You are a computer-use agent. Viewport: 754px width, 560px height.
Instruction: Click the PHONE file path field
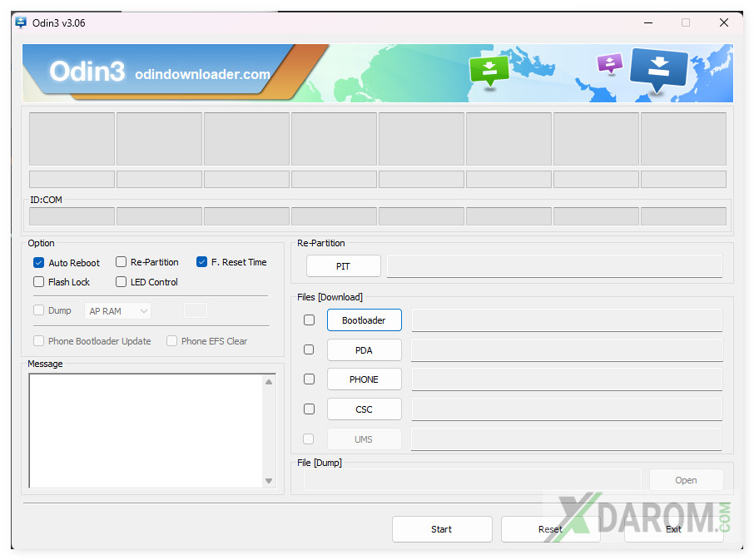[566, 379]
